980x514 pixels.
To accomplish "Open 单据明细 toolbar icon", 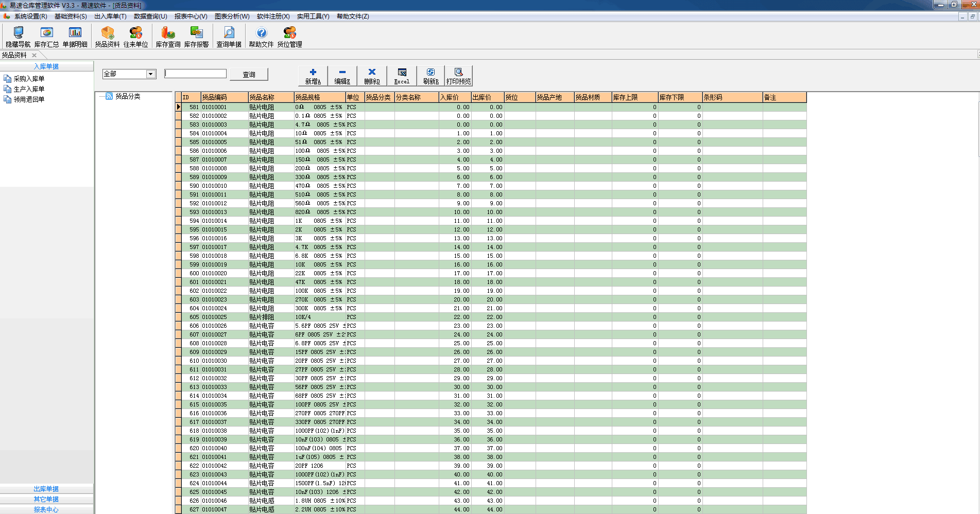I will click(75, 37).
